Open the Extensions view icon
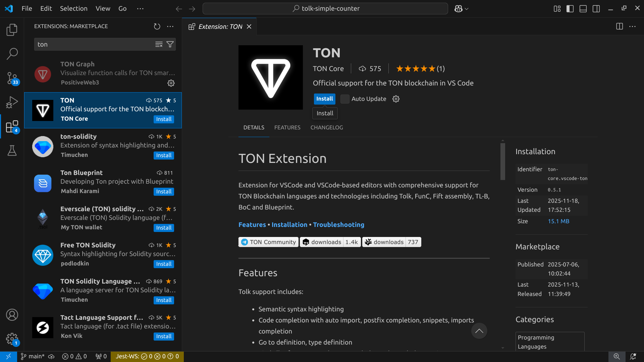Image resolution: width=644 pixels, height=362 pixels. (12, 127)
